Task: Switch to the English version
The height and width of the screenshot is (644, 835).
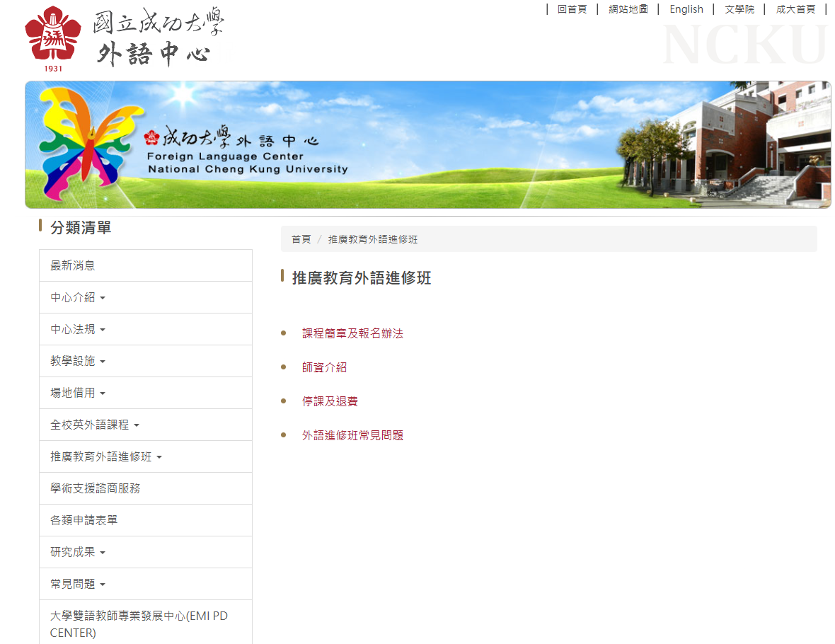Action: tap(686, 9)
